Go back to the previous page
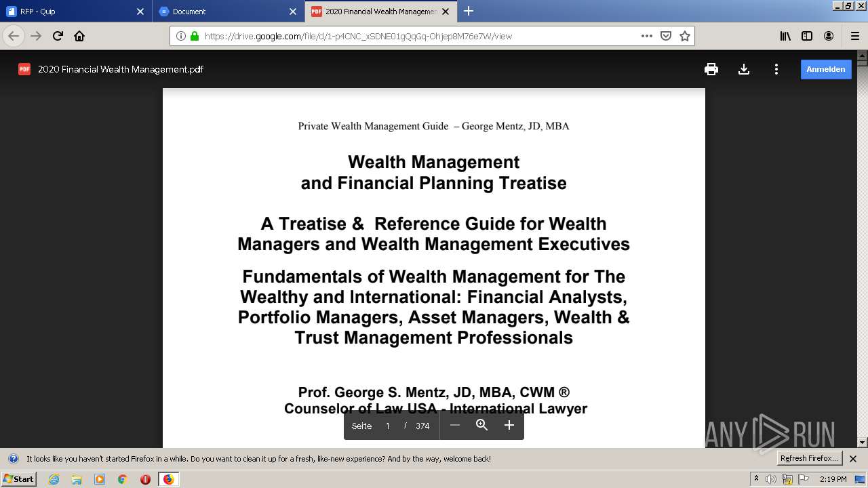This screenshot has height=488, width=868. pos(14,36)
